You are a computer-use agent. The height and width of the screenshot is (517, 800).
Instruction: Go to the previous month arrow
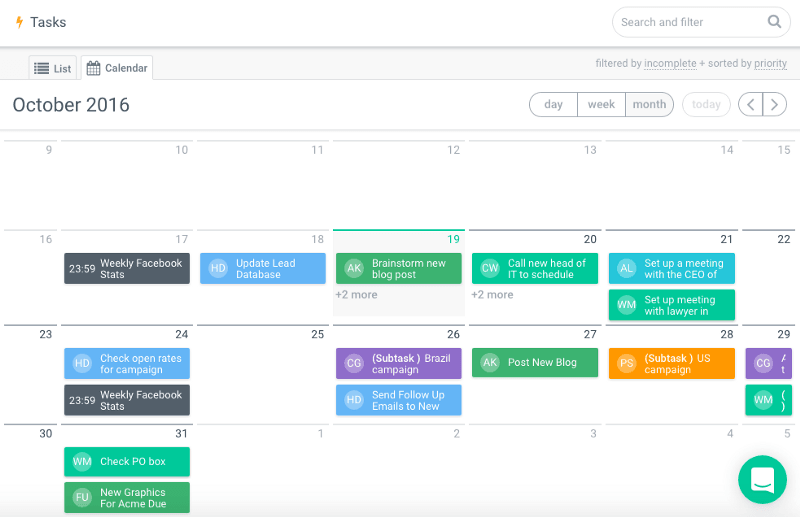[x=750, y=104]
